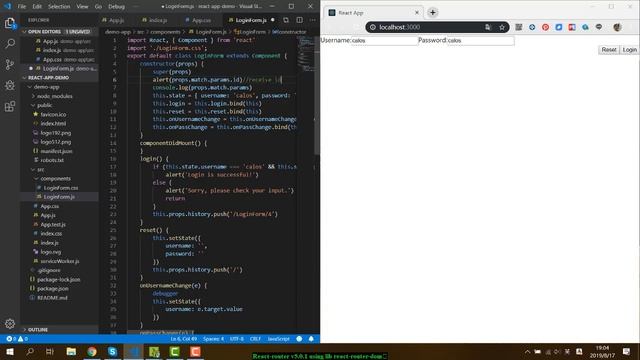Click the translate page icon in address bar
640x360 pixels.
[x=488, y=27]
